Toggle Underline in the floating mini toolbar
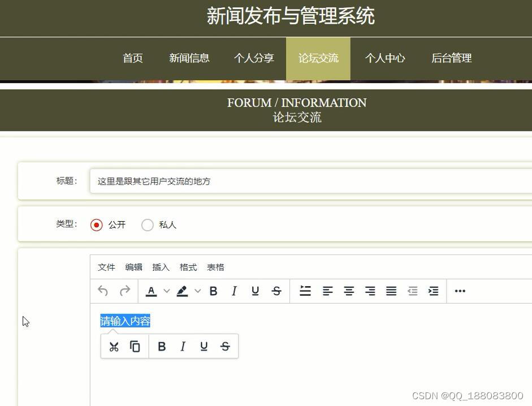The image size is (532, 406). pyautogui.click(x=204, y=346)
